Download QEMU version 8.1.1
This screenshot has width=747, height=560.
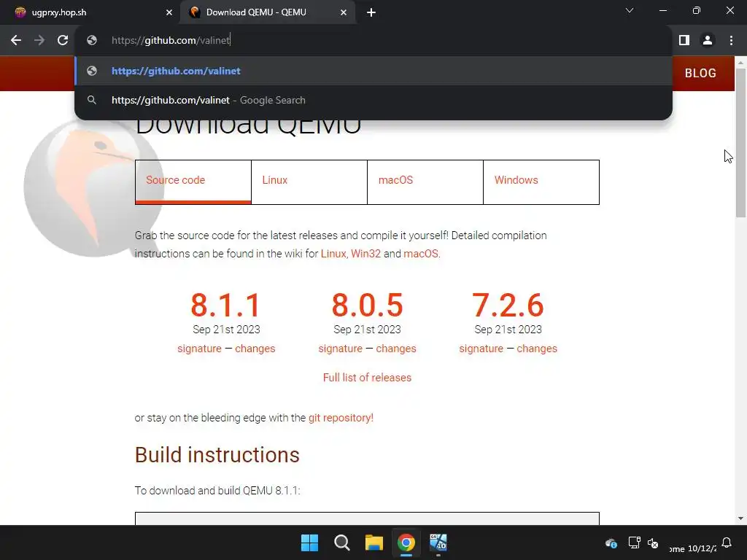pyautogui.click(x=226, y=306)
